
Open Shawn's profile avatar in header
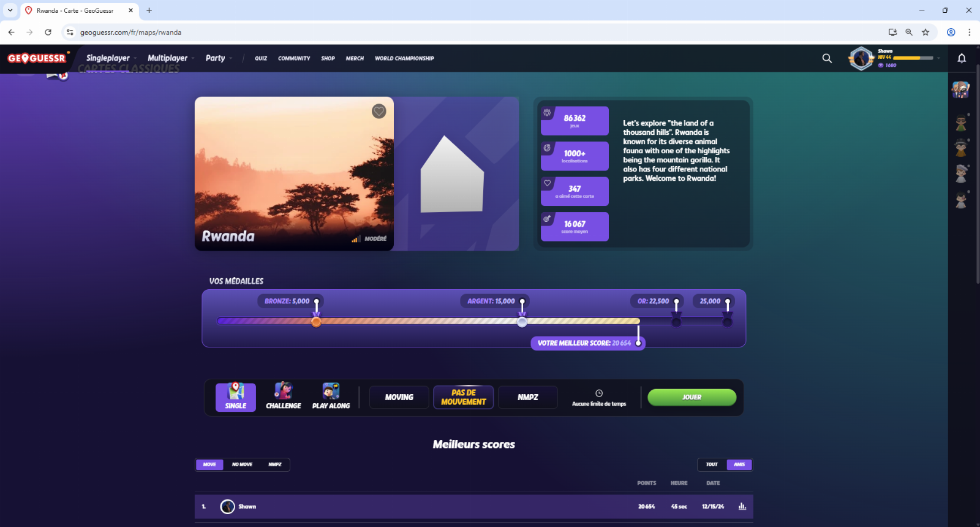861,58
